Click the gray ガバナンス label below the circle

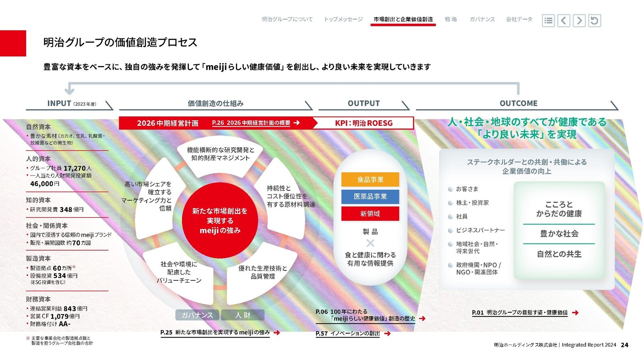(x=197, y=315)
